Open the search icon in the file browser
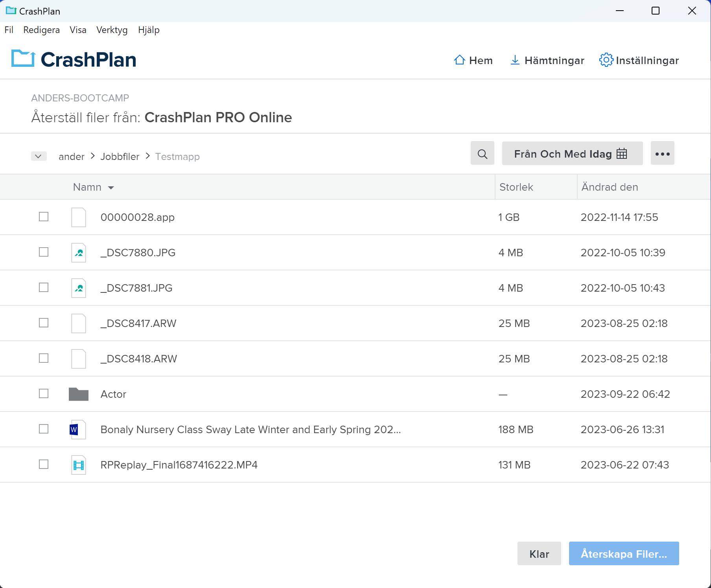The height and width of the screenshot is (588, 711). [482, 153]
